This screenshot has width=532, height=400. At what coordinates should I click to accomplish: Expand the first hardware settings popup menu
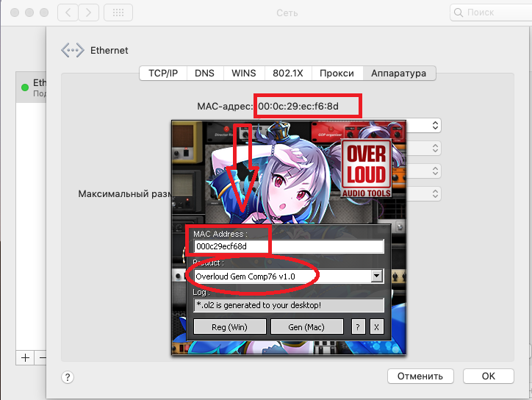435,126
